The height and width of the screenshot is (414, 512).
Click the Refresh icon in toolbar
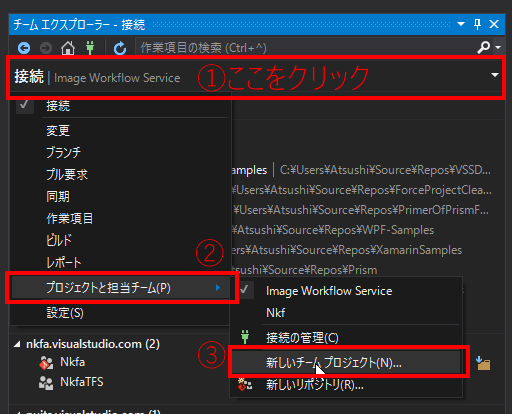[120, 48]
